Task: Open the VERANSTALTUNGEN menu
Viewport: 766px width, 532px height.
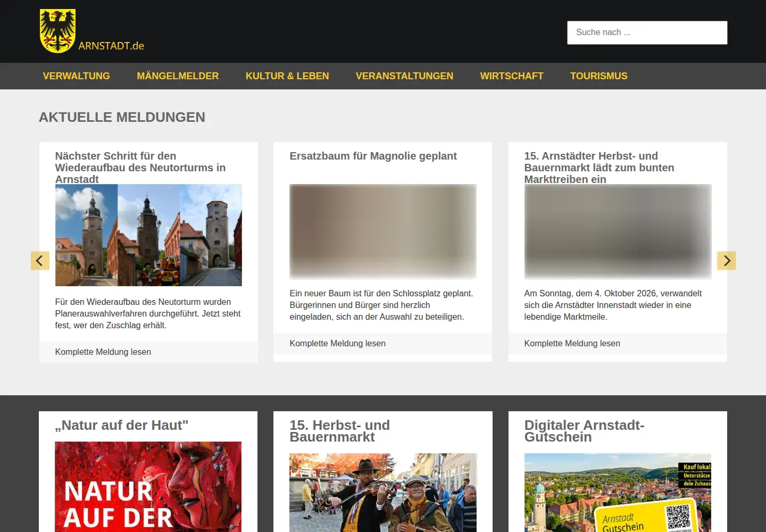Action: click(404, 76)
